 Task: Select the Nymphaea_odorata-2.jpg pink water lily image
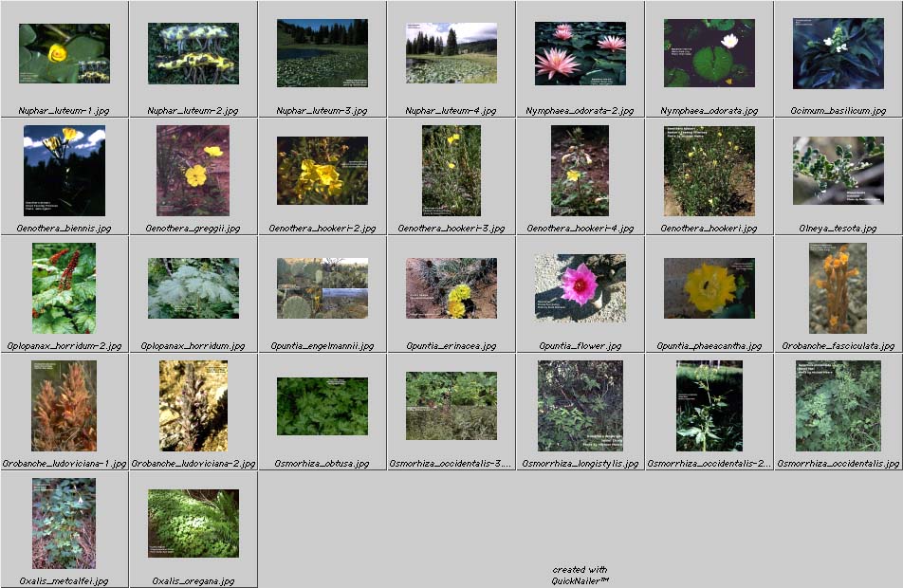[580, 54]
